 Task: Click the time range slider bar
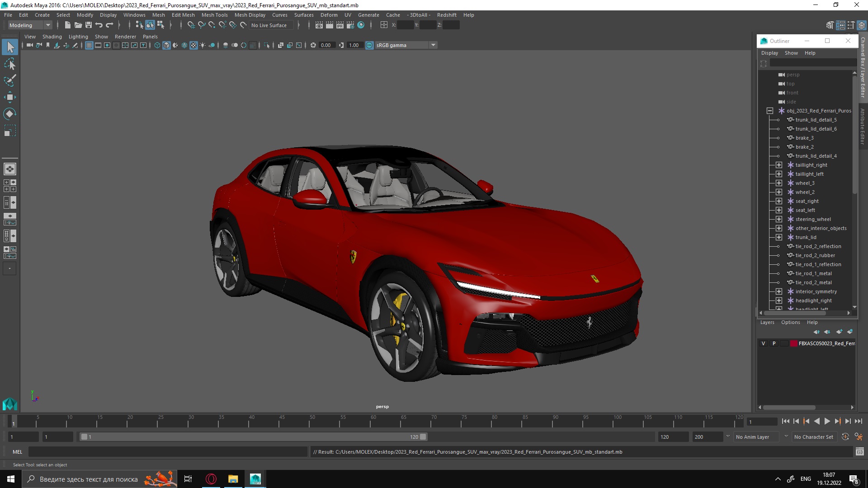[253, 437]
